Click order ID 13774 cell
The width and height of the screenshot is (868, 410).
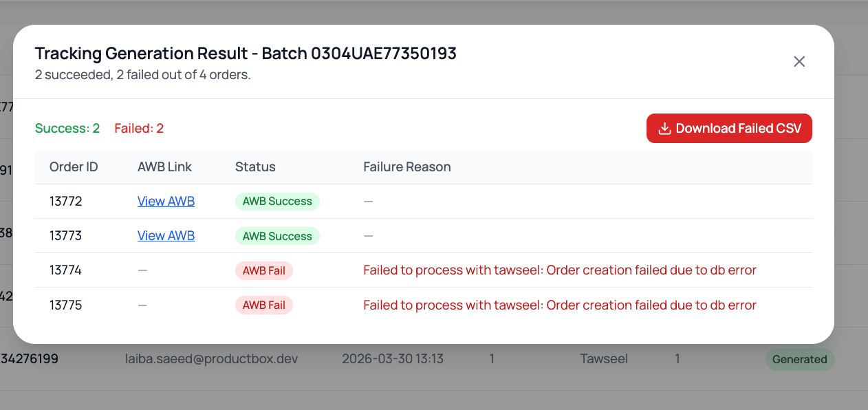coord(65,270)
